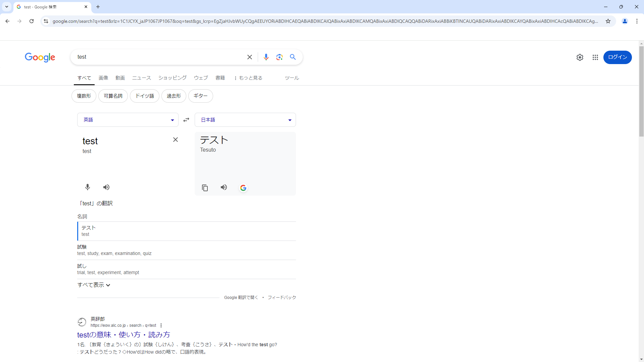Viewport: 644px width, 362px height.
Task: Speak source text with microphone icon
Action: click(88, 187)
